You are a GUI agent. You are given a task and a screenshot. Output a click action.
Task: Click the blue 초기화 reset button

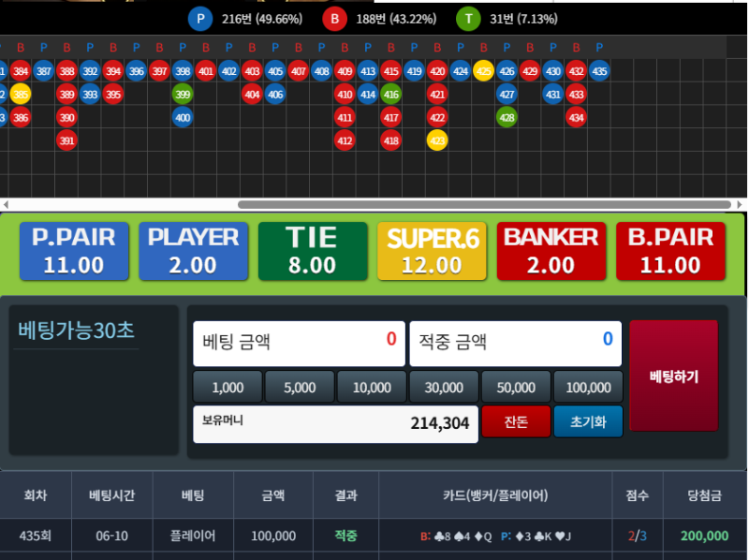(588, 421)
